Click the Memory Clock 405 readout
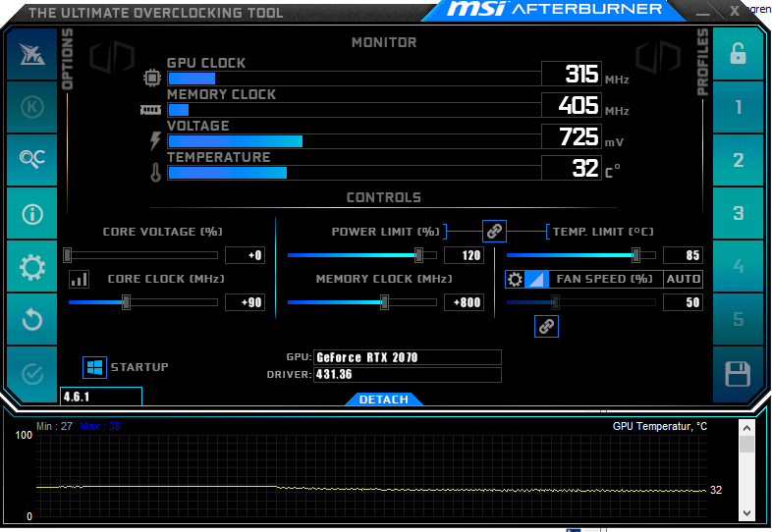This screenshot has height=532, width=772. [x=572, y=105]
